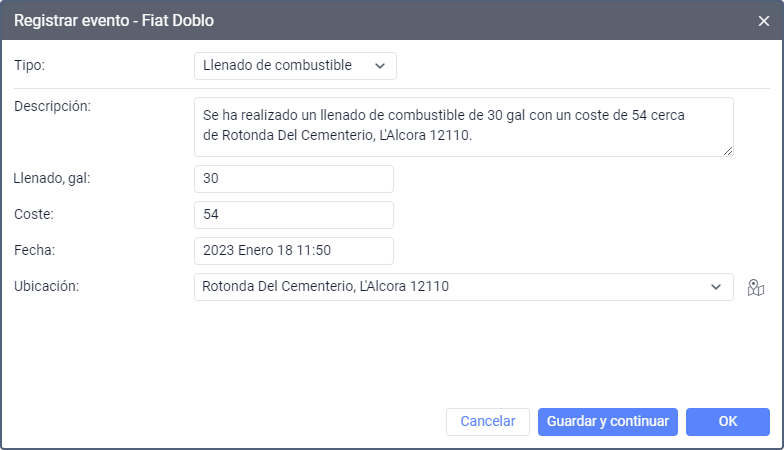Click Guardar y continuar

(608, 422)
